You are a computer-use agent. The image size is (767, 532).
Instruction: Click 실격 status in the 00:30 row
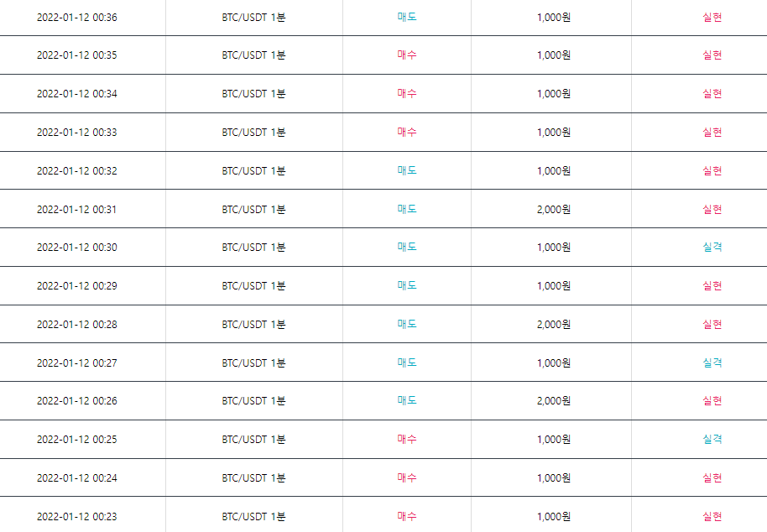point(712,247)
